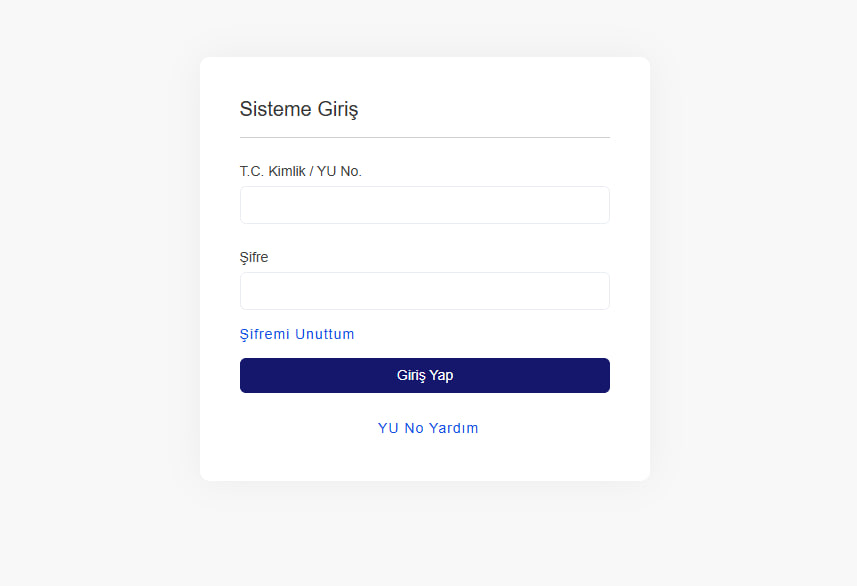Click the Şifre label text
This screenshot has width=857, height=586.
tap(254, 257)
